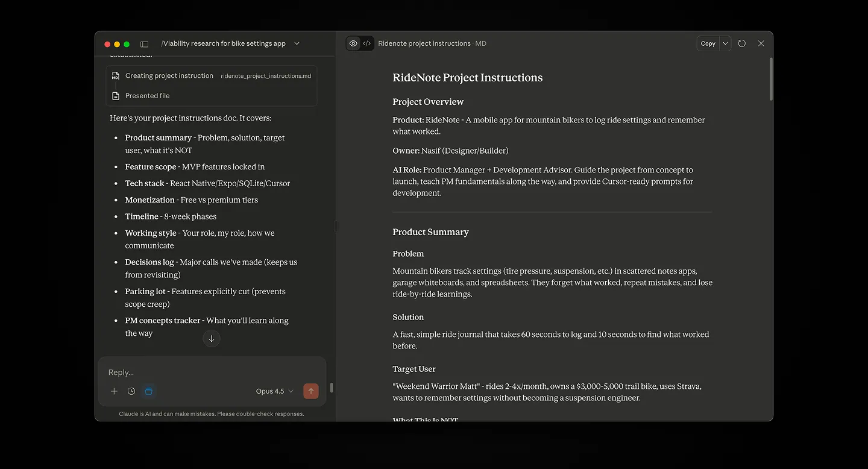
Task: Copy the Ridenote project instructions
Action: click(708, 43)
